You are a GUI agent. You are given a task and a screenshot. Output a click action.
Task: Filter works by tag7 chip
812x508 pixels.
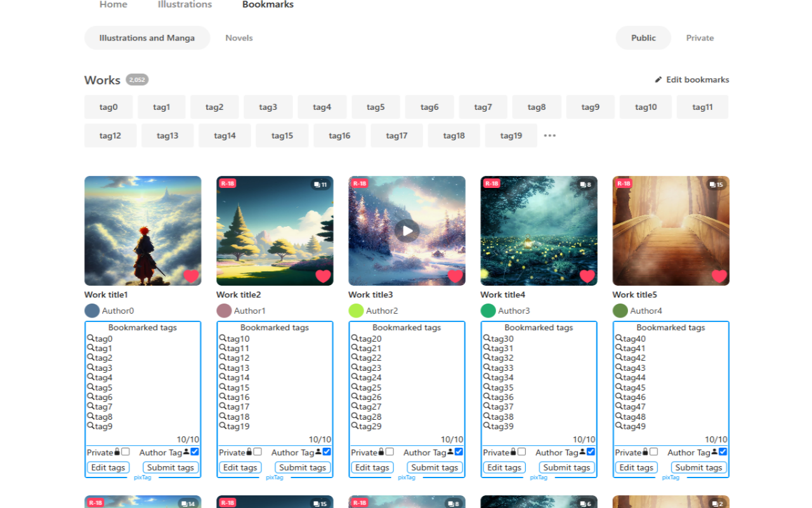tap(483, 107)
